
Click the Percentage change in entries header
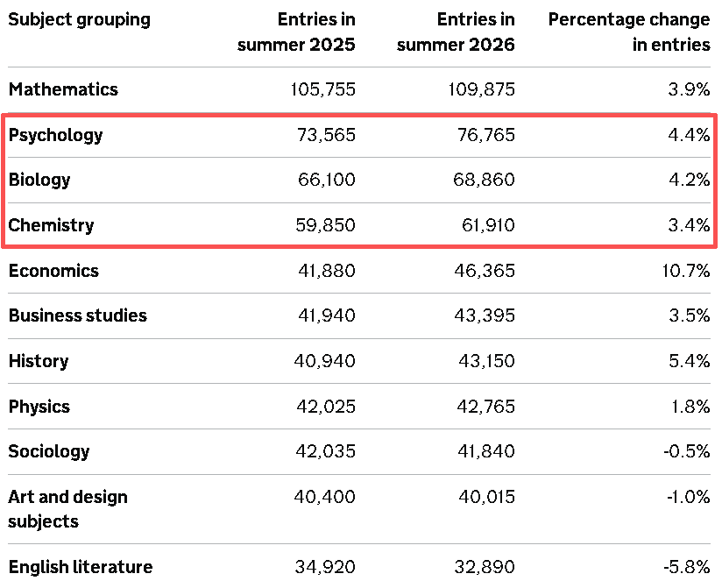(629, 32)
